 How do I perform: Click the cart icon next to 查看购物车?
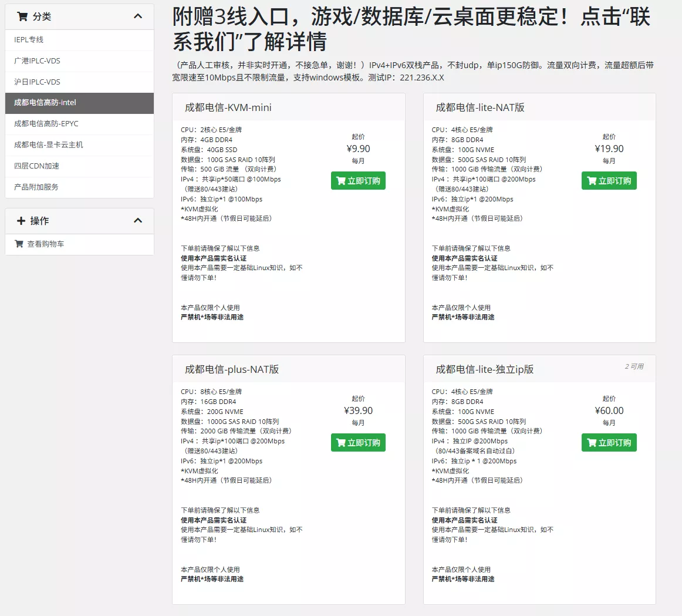coord(19,245)
